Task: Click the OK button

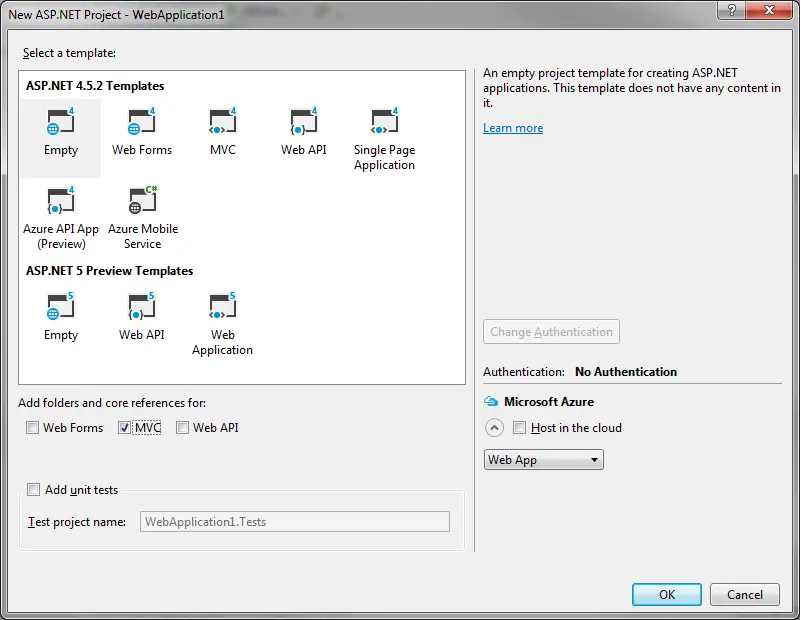Action: coord(667,594)
